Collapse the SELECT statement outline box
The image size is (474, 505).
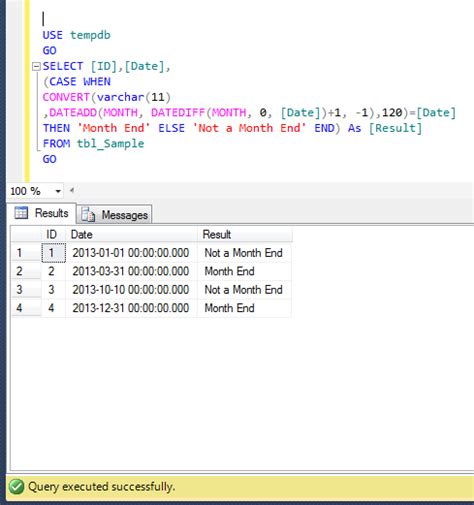pyautogui.click(x=36, y=67)
